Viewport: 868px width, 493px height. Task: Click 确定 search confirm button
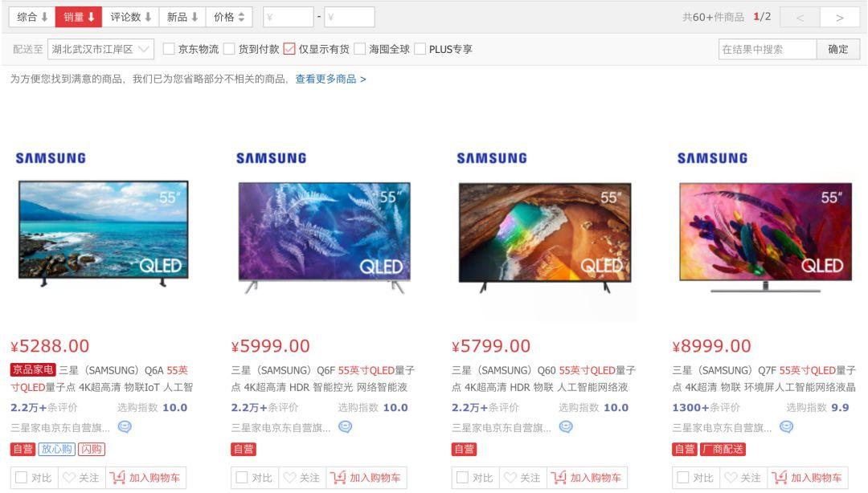[837, 49]
